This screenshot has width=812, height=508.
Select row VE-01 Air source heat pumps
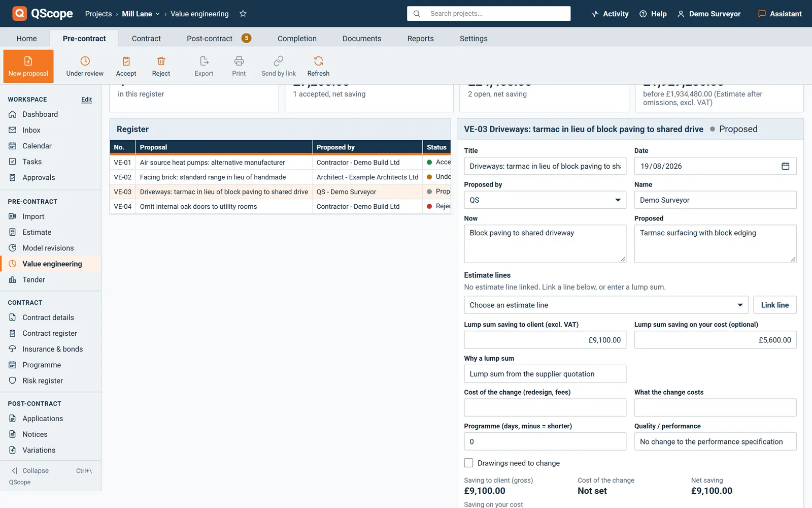pyautogui.click(x=280, y=163)
